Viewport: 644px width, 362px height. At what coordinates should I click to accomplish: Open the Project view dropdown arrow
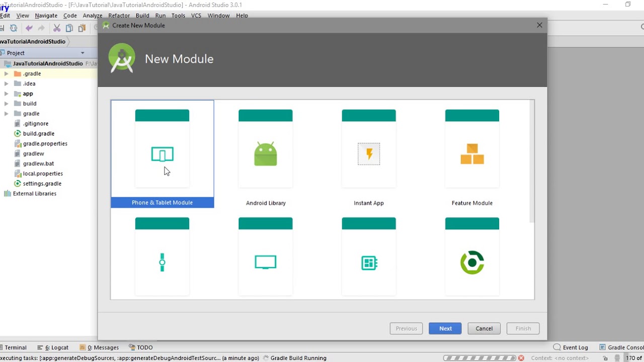(x=83, y=53)
